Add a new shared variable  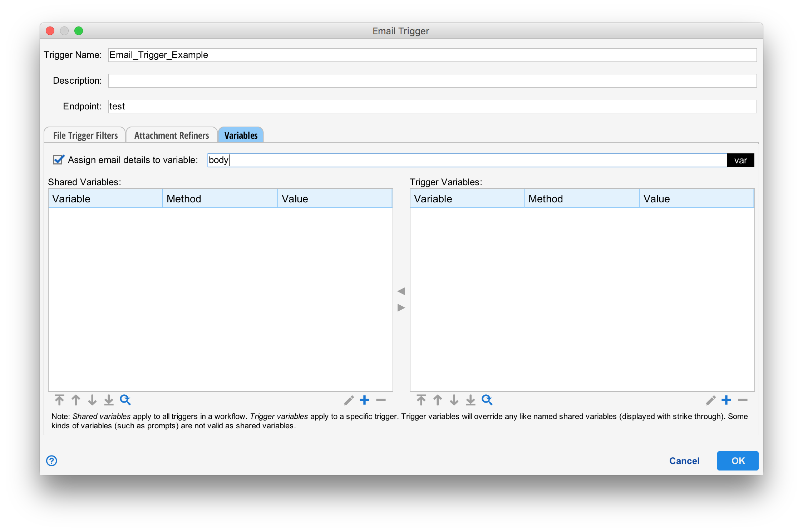pos(364,400)
